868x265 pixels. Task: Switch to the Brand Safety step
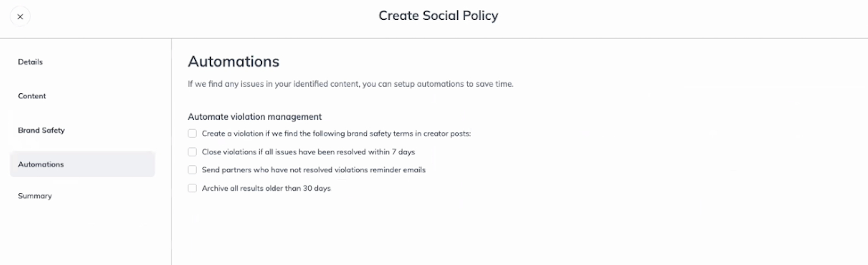[41, 130]
